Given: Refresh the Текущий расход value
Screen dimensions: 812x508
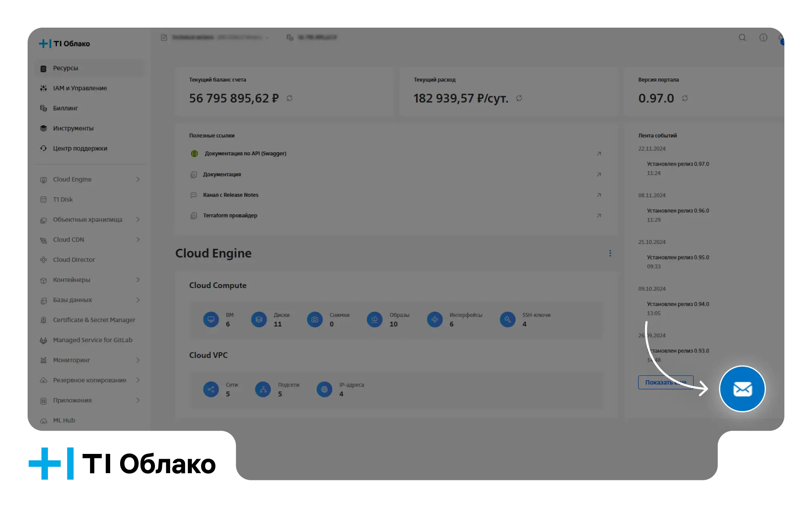Looking at the screenshot, I should pos(519,98).
